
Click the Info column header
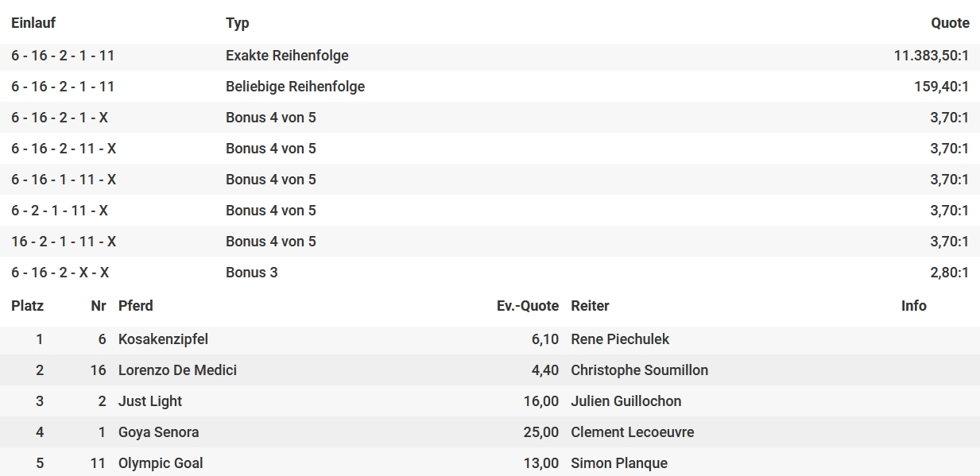tap(914, 306)
